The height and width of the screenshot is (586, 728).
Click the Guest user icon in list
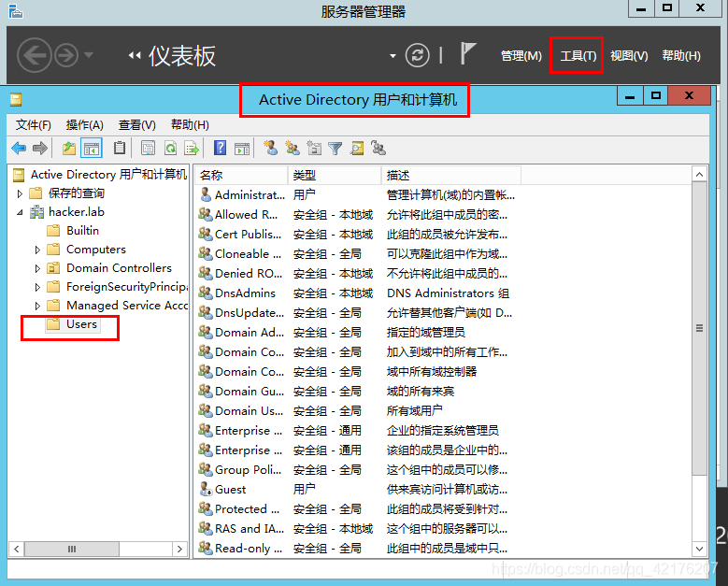point(206,489)
